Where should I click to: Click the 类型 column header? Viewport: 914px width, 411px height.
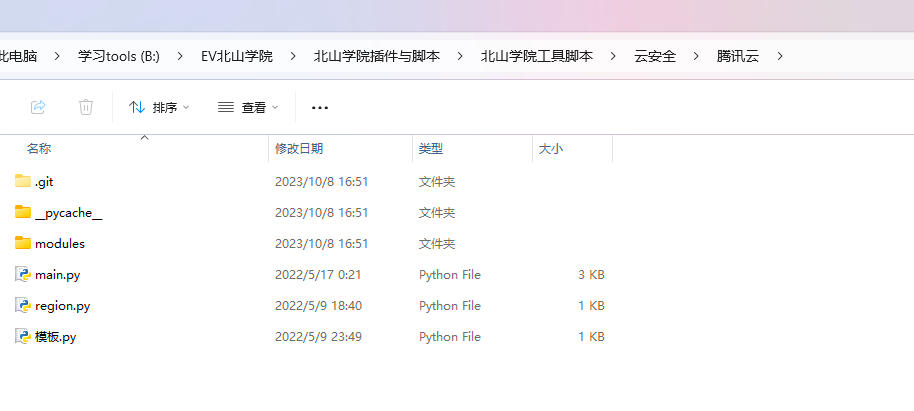(x=430, y=149)
